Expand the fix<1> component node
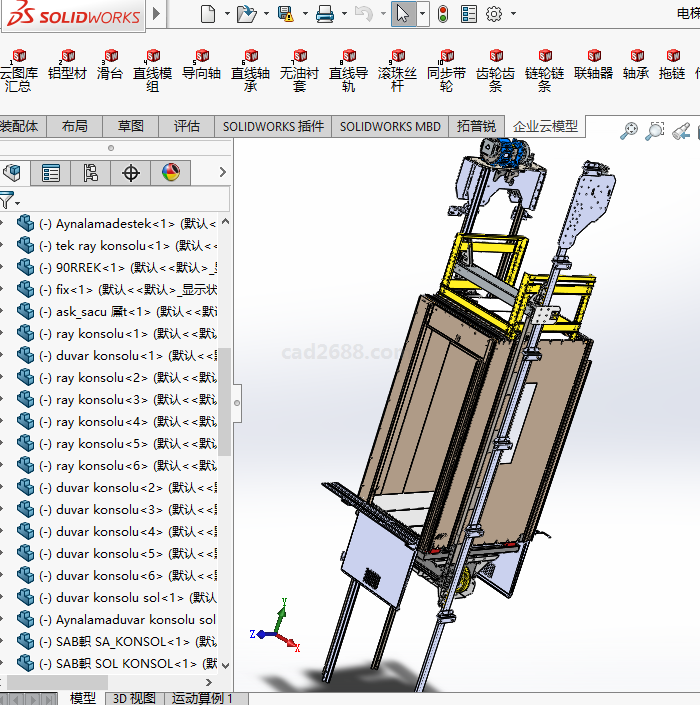Image resolution: width=700 pixels, height=705 pixels. click(3, 289)
